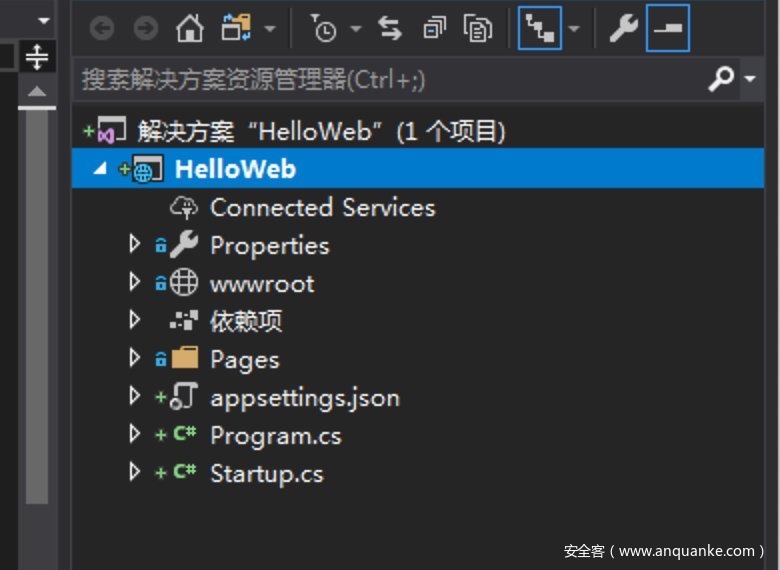Click the switch views icon
The image size is (780, 570).
pos(236,29)
